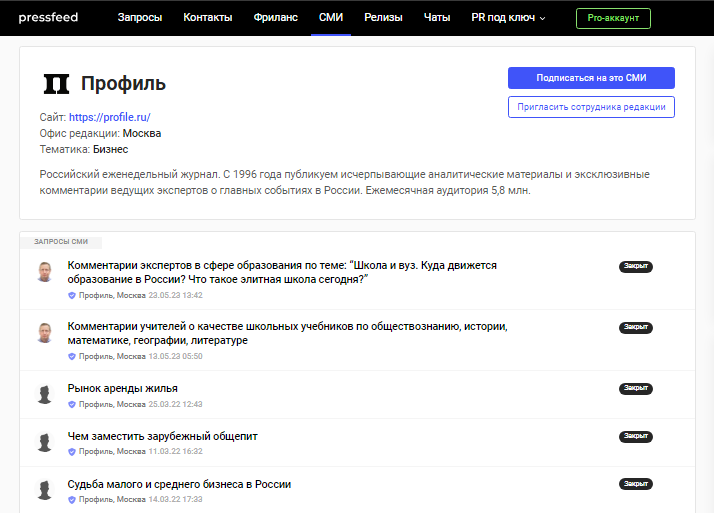Click silhouette avatar beside Судьба малого и среднего бизнеса
Screen dimensions: 714x513
click(45, 490)
